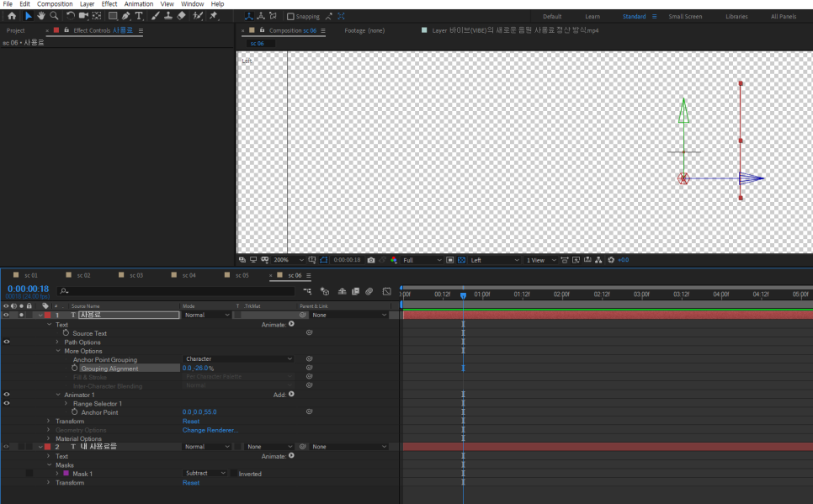813x504 pixels.
Task: Toggle the Animator 1 eye icon
Action: coord(6,395)
